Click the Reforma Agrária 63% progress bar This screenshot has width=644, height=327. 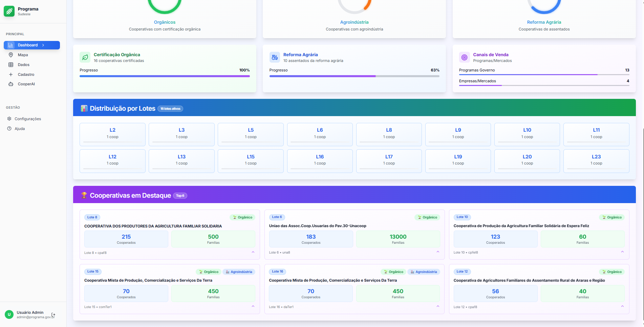[354, 76]
